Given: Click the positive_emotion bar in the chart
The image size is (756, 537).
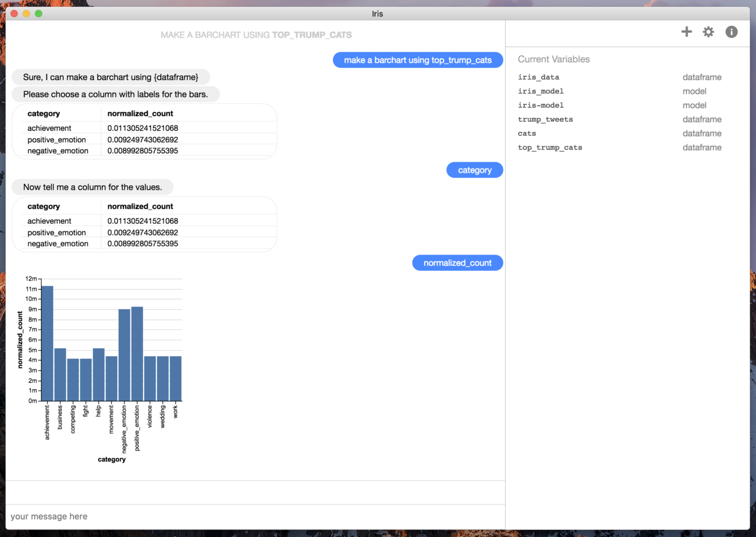Looking at the screenshot, I should click(137, 354).
